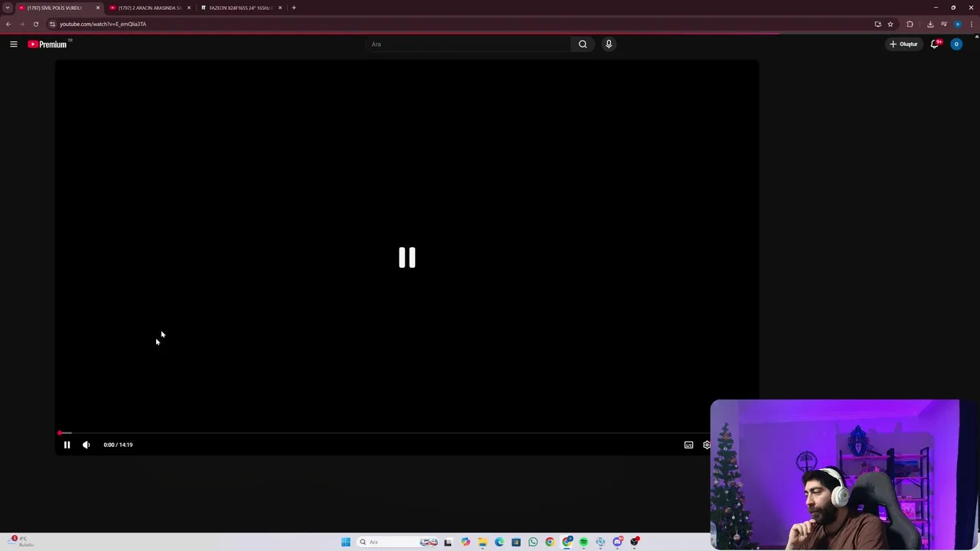Open Spotify from the taskbar
Viewport: 980px width, 551px height.
[x=583, y=542]
